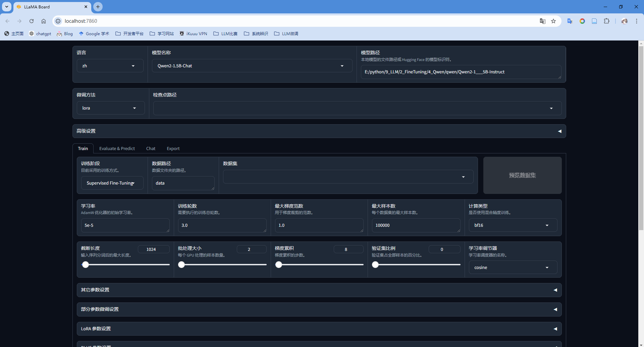Screen dimensions: 644x347
Task: Expand the 其它参数设置 section
Action: 319,290
